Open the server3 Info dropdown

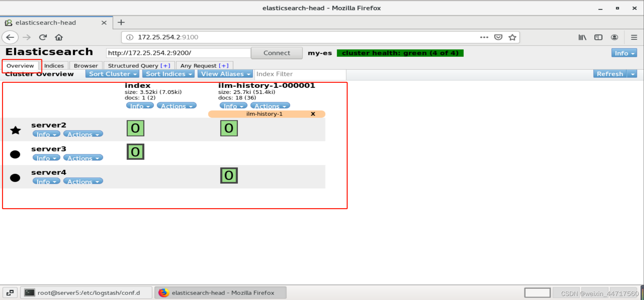(46, 158)
